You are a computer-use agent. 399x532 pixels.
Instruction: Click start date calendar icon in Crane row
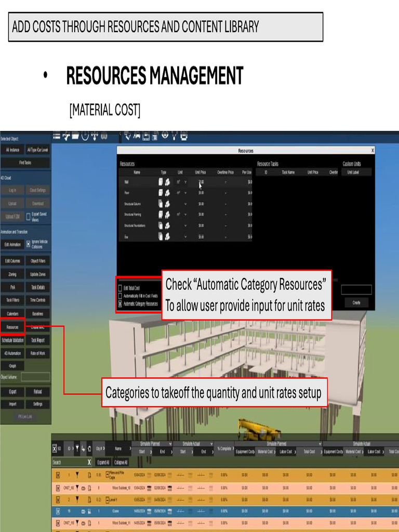pos(149,511)
